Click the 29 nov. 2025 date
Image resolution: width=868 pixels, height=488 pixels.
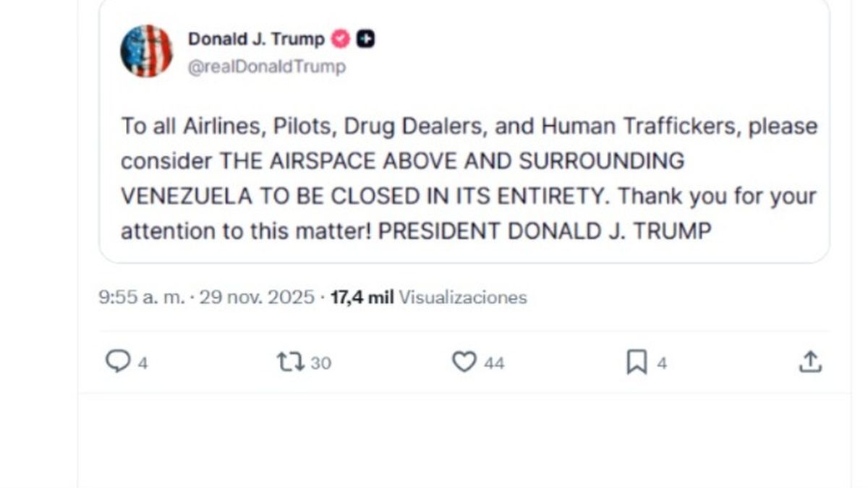click(257, 297)
